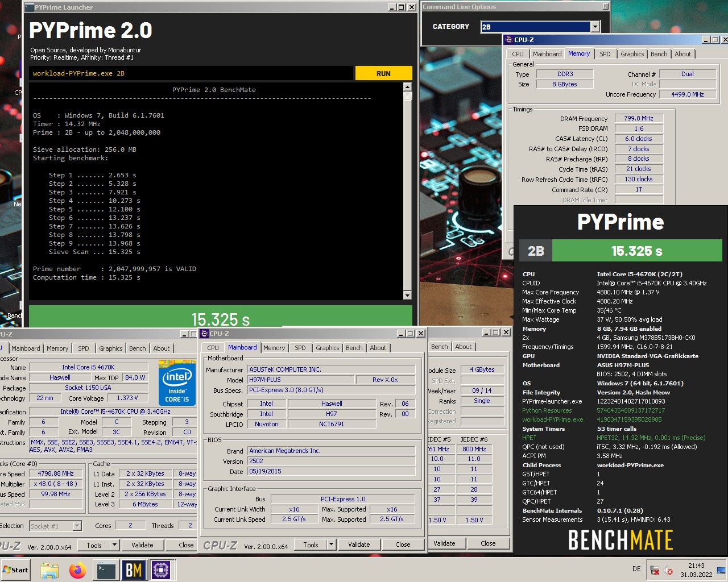Screen dimensions: 728x582
Task: Click Validate in the rightmost lower CPU-Z window
Action: click(x=444, y=543)
